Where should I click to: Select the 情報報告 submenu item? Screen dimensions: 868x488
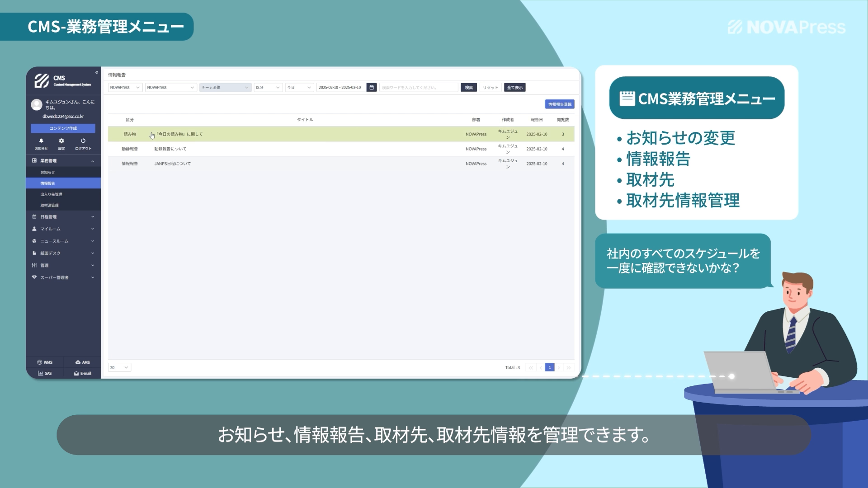tap(64, 183)
